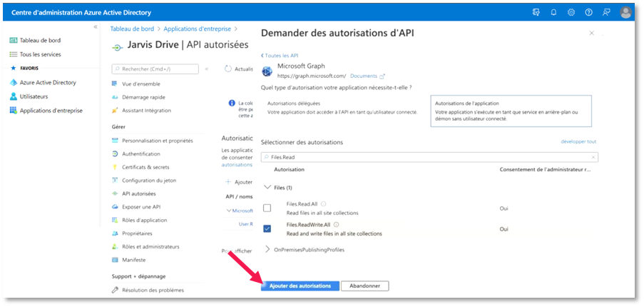The image size is (644, 307).
Task: Open Rôles et administrateurs
Action: tap(150, 246)
